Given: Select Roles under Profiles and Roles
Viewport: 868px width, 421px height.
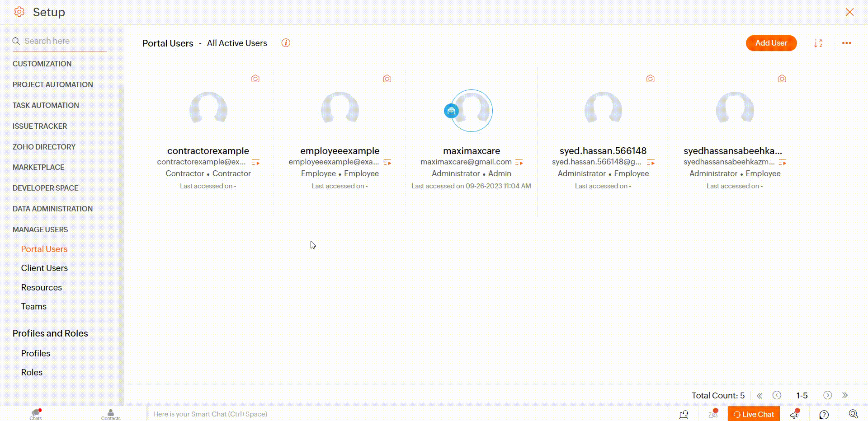Looking at the screenshot, I should (32, 372).
